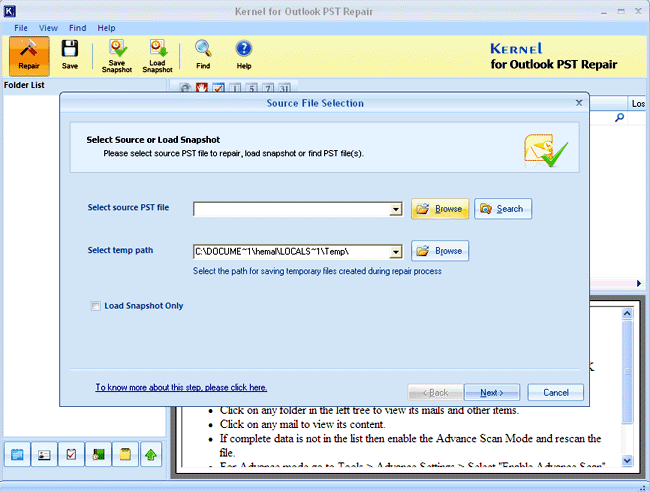The height and width of the screenshot is (492, 650).
Task: Open the Tasks checklist shortcut icon
Action: pyautogui.click(x=71, y=455)
